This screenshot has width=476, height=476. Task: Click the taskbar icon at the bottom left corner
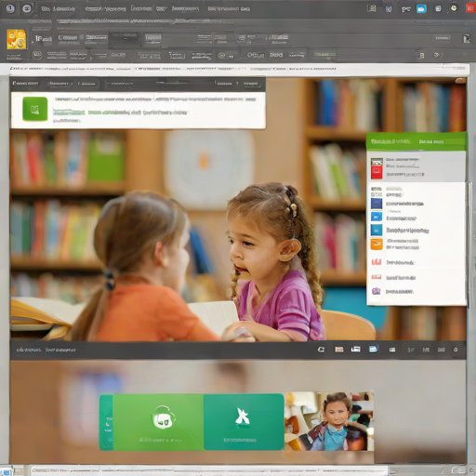7,472
